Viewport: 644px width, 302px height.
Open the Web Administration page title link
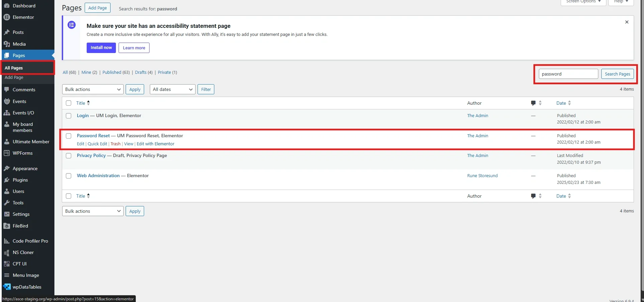(98, 176)
